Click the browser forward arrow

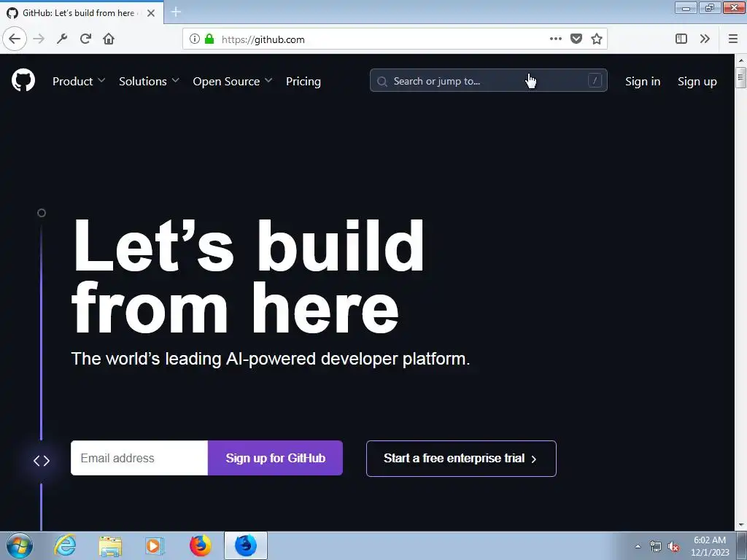pyautogui.click(x=39, y=39)
